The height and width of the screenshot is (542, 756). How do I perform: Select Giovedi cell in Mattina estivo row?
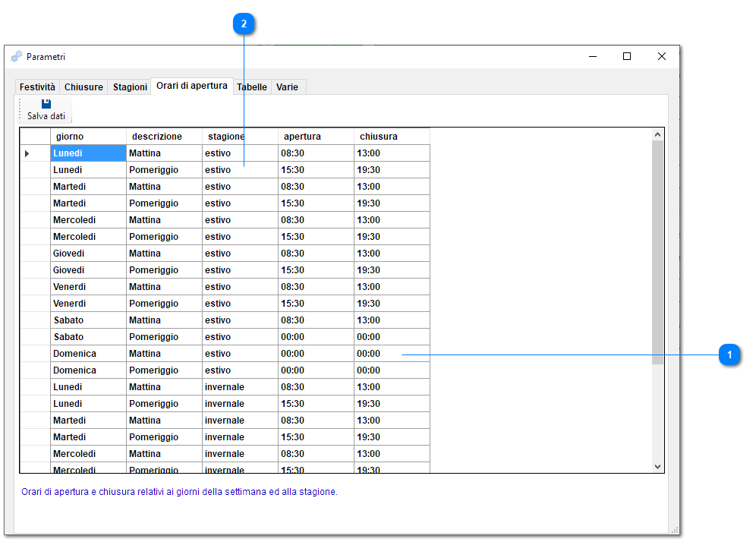88,253
